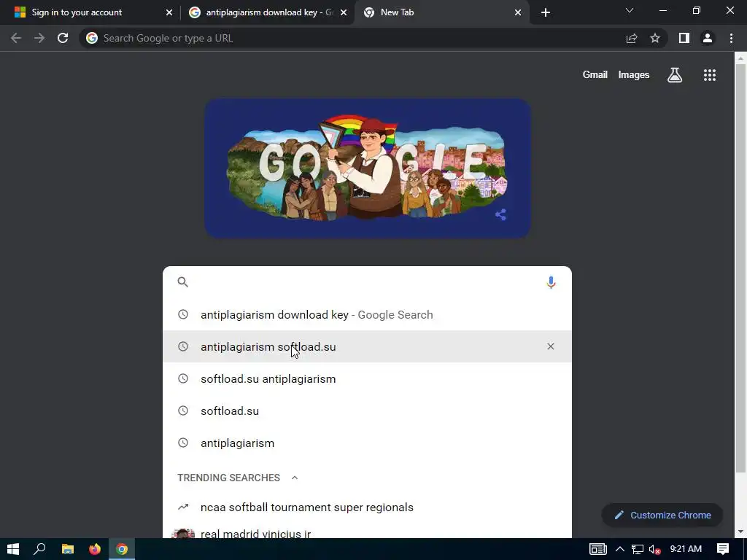747x560 pixels.
Task: Collapse the Trending Searches section
Action: click(295, 478)
